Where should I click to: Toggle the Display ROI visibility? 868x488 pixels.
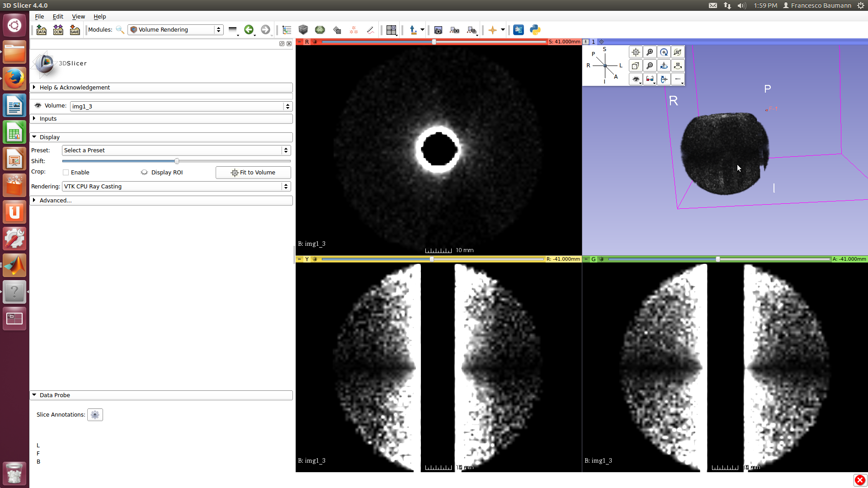[x=144, y=173]
